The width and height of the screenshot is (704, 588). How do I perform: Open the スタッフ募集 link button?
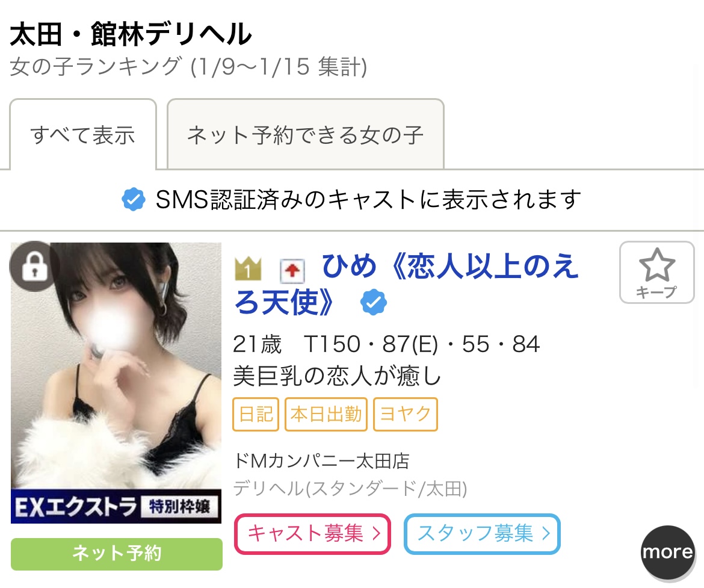click(482, 534)
